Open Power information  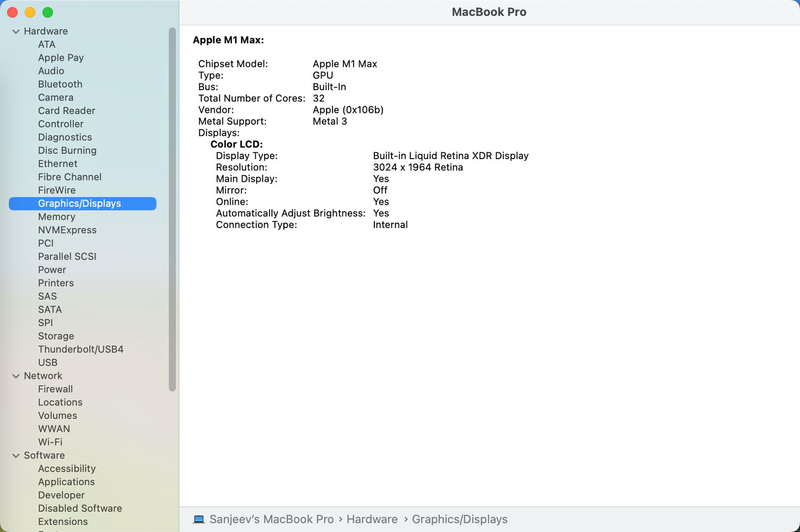tap(52, 270)
